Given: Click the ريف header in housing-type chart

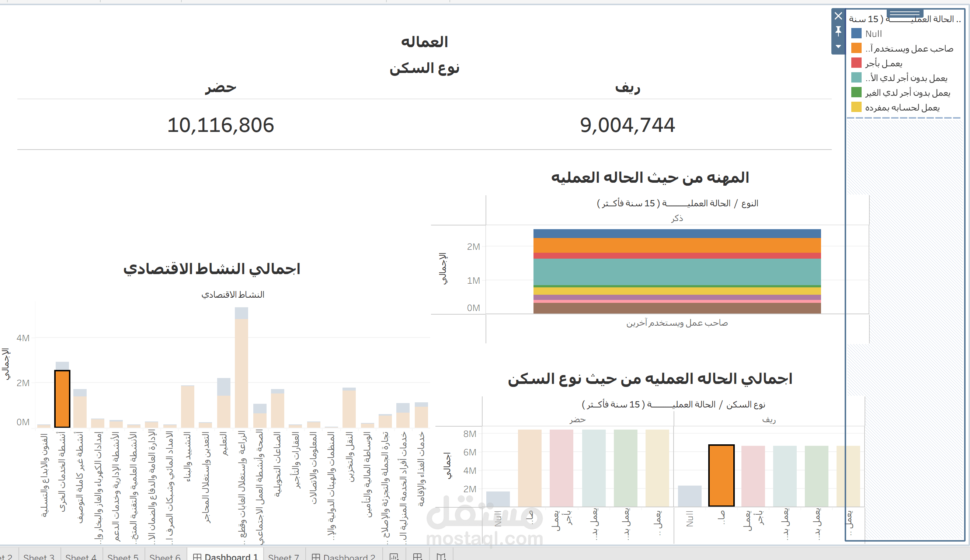Looking at the screenshot, I should click(x=769, y=420).
